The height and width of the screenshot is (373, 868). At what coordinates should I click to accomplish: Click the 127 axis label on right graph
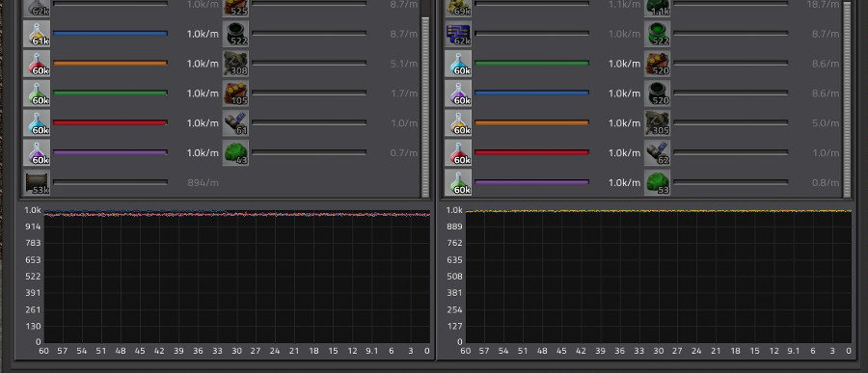(x=455, y=326)
